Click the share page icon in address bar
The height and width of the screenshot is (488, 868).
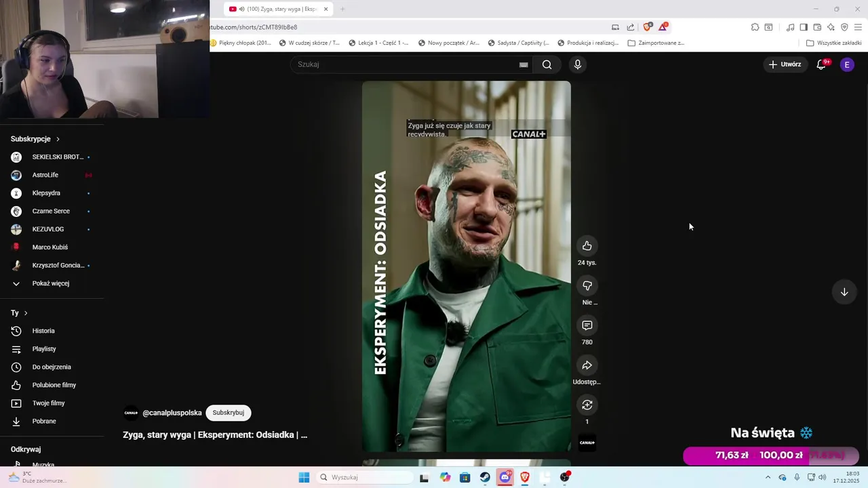coord(631,27)
